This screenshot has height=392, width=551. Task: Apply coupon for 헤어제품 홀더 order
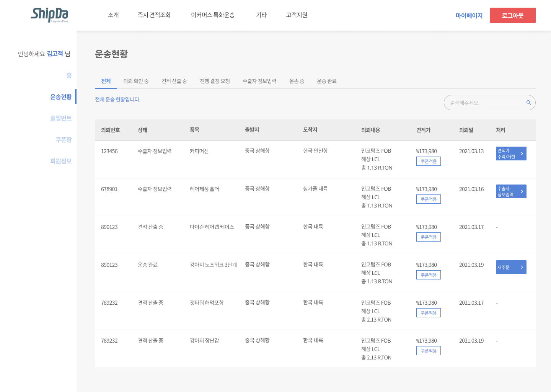coord(428,199)
